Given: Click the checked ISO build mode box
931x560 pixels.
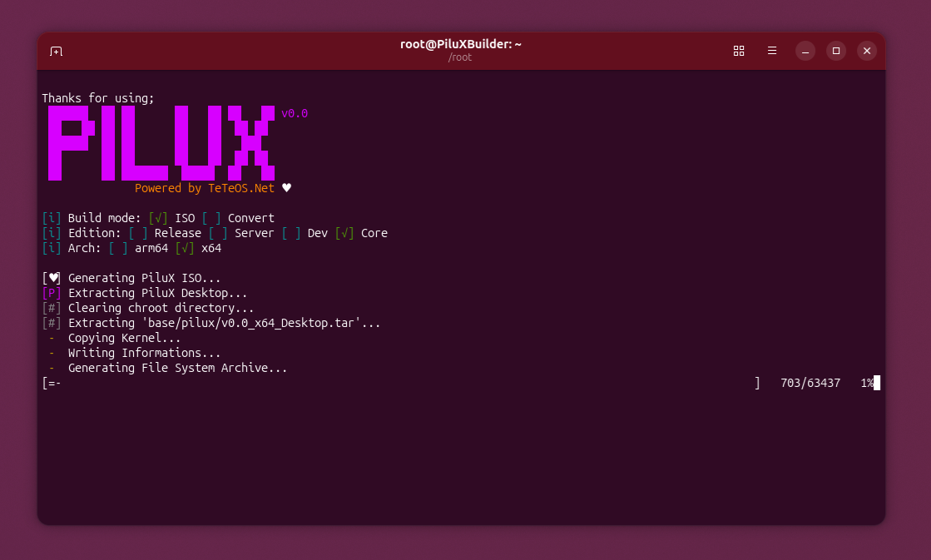Looking at the screenshot, I should (158, 218).
